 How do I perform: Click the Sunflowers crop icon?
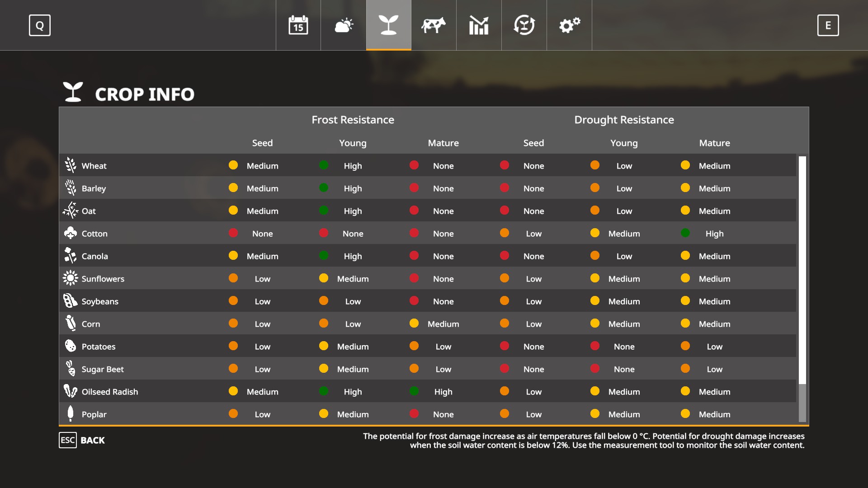(x=71, y=278)
